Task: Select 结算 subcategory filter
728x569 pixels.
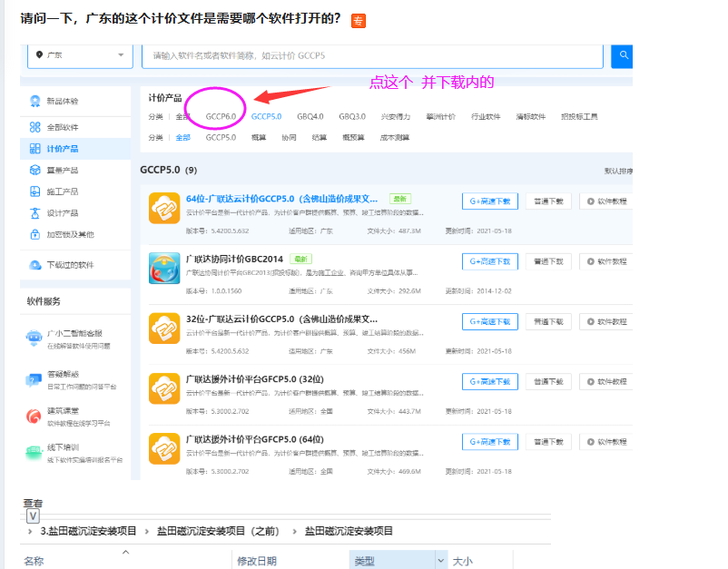Action: (x=319, y=137)
